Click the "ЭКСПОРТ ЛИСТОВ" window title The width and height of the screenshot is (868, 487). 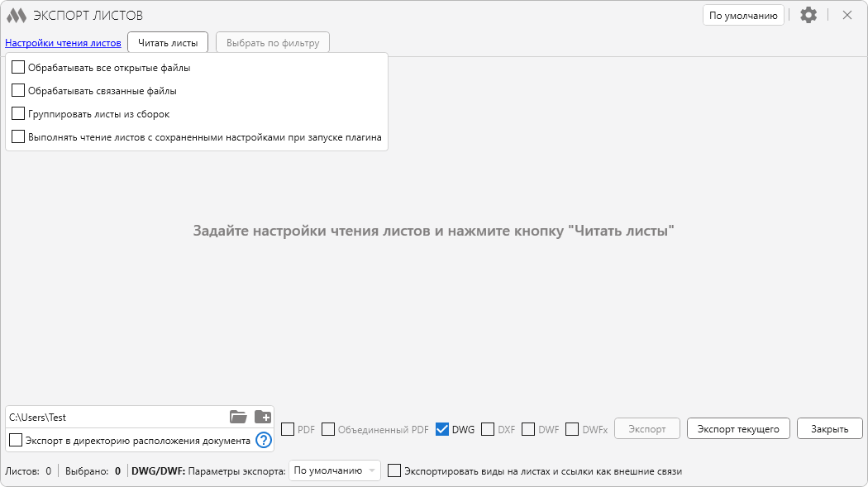click(x=88, y=16)
